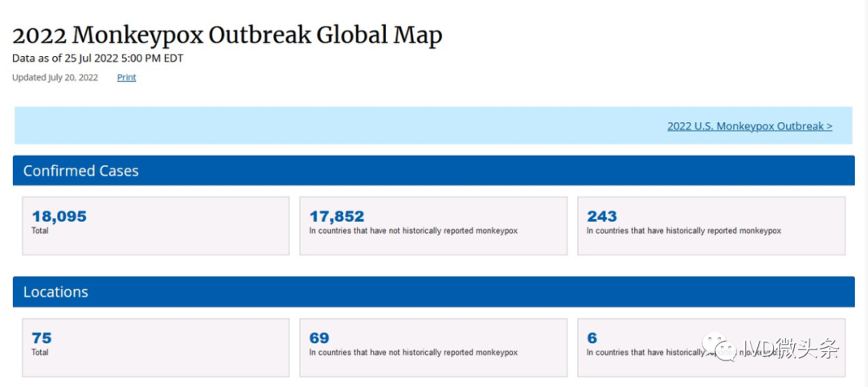Click the IVD微头条 watermark text

click(791, 348)
